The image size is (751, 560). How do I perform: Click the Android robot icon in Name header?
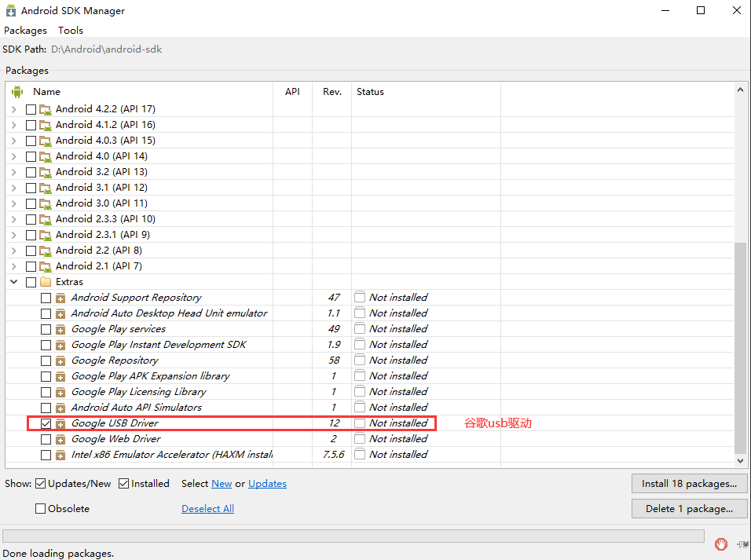coord(17,91)
